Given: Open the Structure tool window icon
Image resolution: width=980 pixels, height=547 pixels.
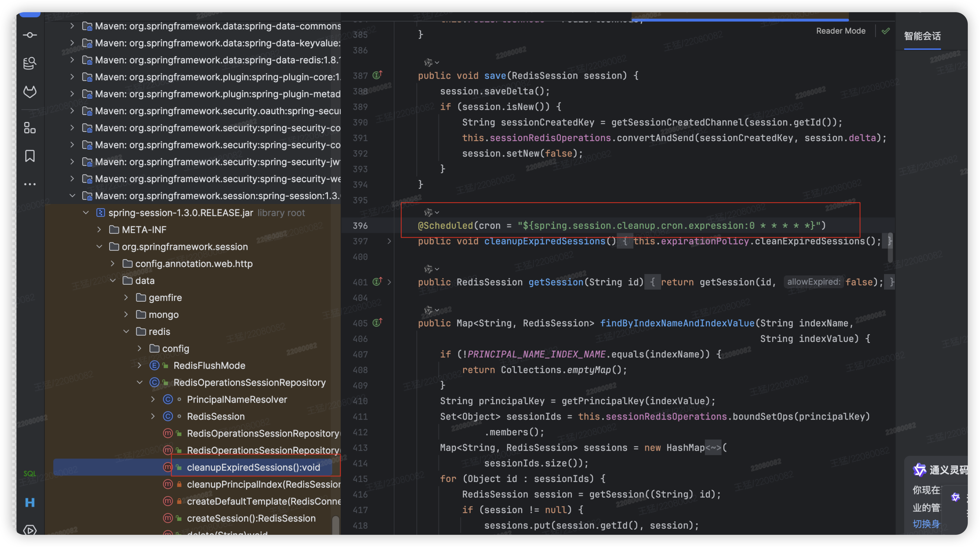Looking at the screenshot, I should coord(30,128).
